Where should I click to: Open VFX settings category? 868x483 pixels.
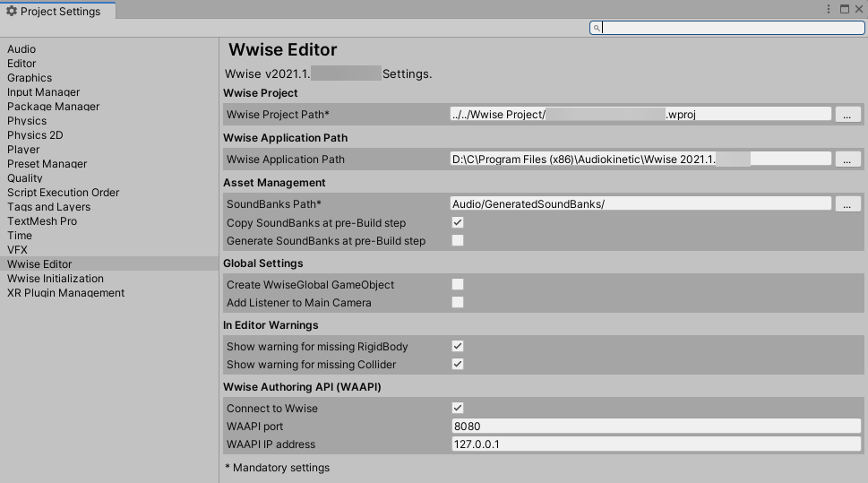coord(17,250)
